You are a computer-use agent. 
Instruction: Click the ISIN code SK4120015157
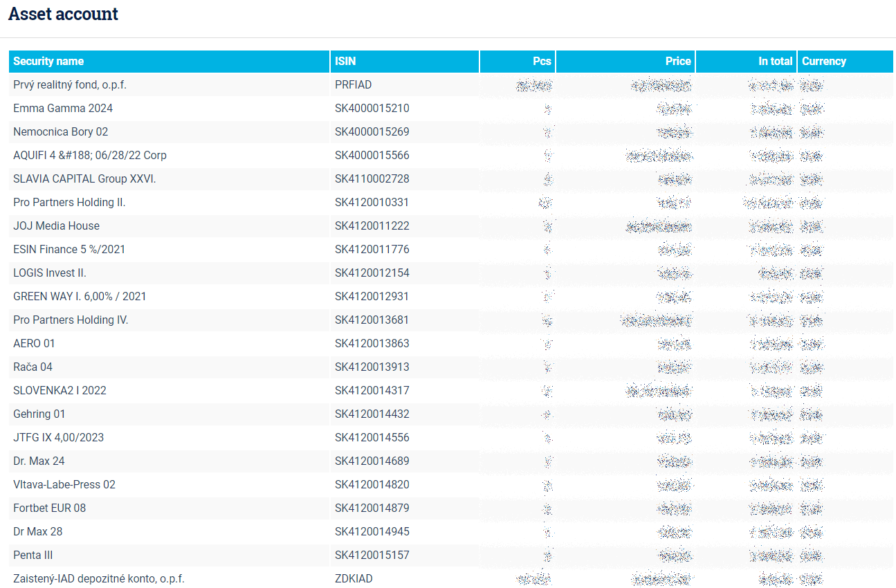click(x=372, y=555)
